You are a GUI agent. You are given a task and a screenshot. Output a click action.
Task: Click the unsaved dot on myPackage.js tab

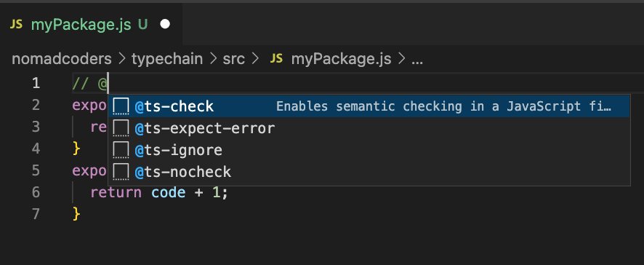coord(165,25)
